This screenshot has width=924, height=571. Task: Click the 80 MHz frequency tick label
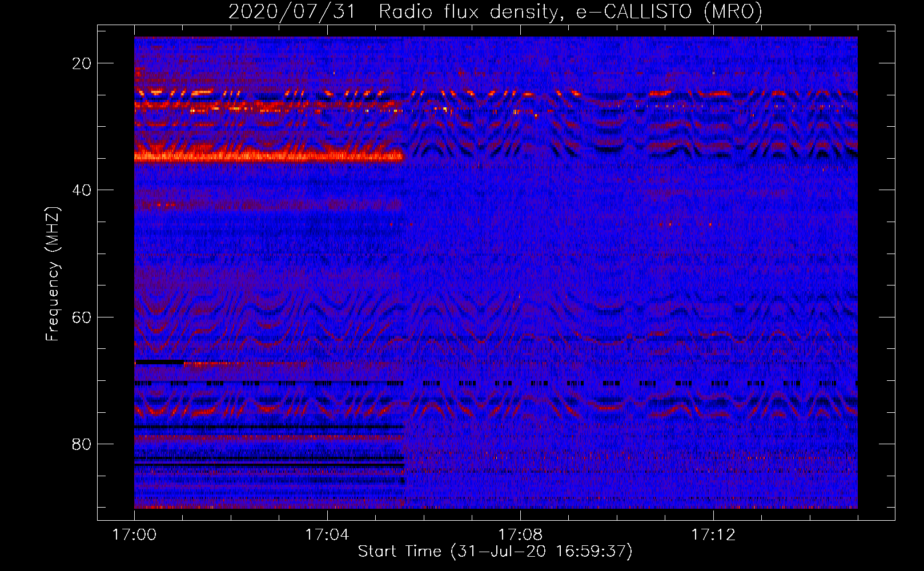[82, 444]
